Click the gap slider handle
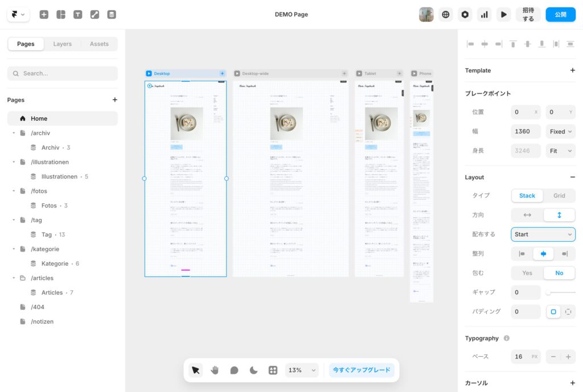Screen dimensions: 583x392 [x=548, y=292]
